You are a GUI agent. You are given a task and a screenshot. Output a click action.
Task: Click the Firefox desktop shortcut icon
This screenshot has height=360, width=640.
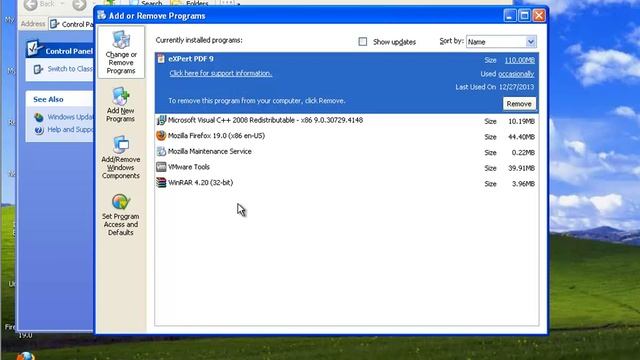click(x=26, y=356)
